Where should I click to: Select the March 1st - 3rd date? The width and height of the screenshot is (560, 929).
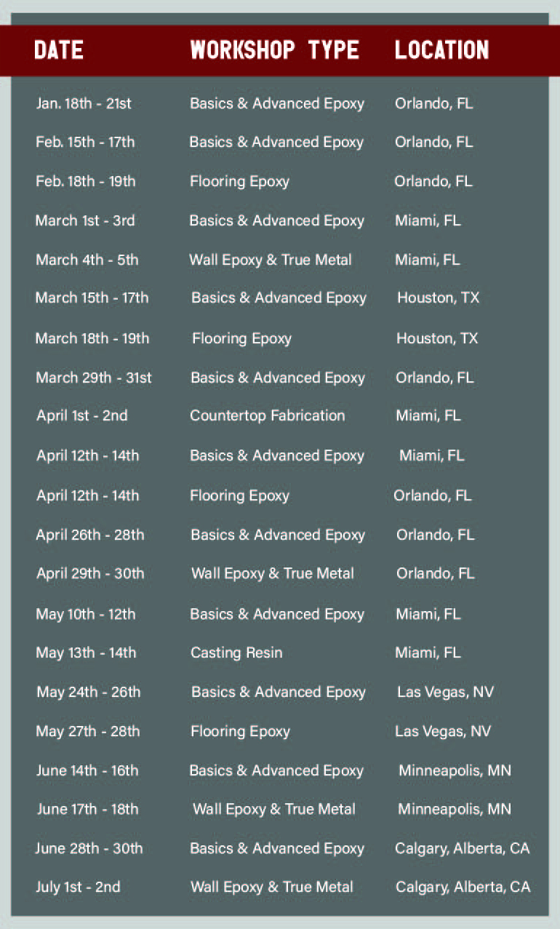(85, 220)
